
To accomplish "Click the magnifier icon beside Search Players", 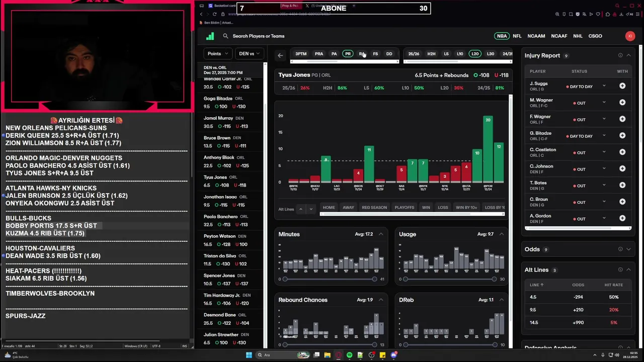I will (x=225, y=36).
